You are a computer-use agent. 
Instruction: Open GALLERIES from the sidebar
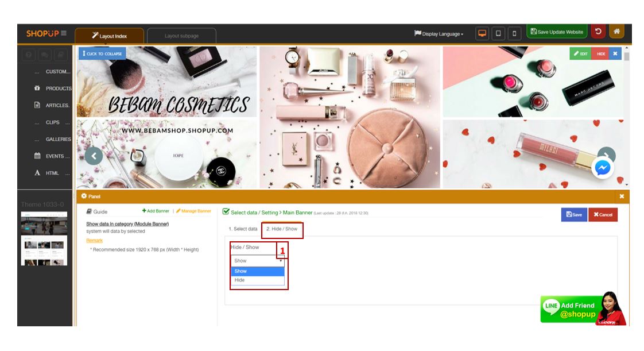coord(52,140)
